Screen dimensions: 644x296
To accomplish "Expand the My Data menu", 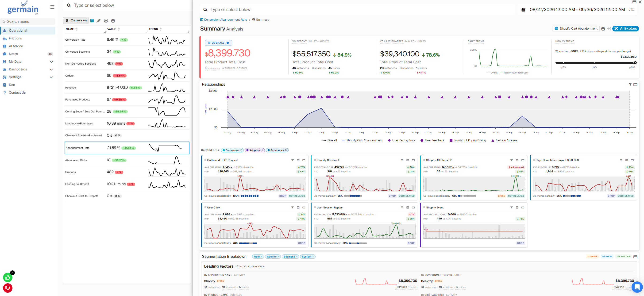I will (x=51, y=62).
